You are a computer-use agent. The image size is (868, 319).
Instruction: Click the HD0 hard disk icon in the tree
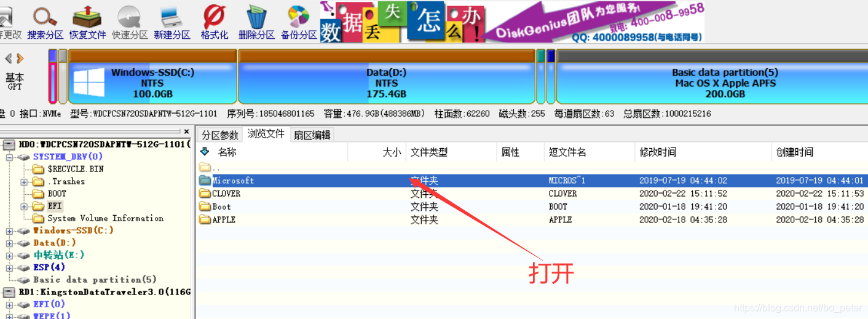pos(9,144)
